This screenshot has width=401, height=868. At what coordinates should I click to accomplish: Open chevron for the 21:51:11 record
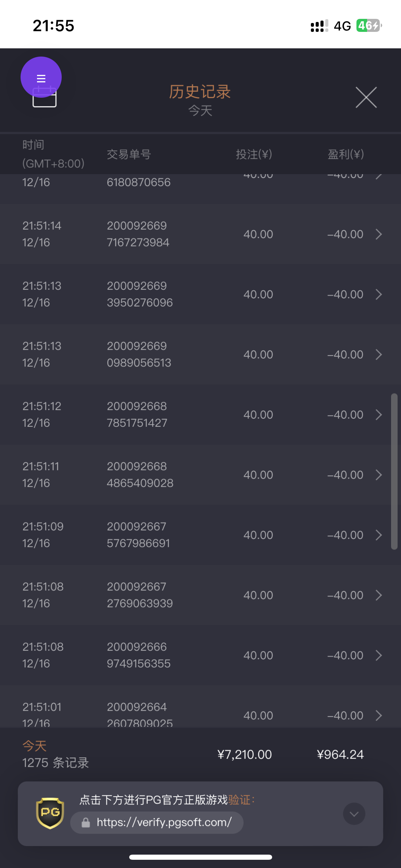(x=378, y=475)
